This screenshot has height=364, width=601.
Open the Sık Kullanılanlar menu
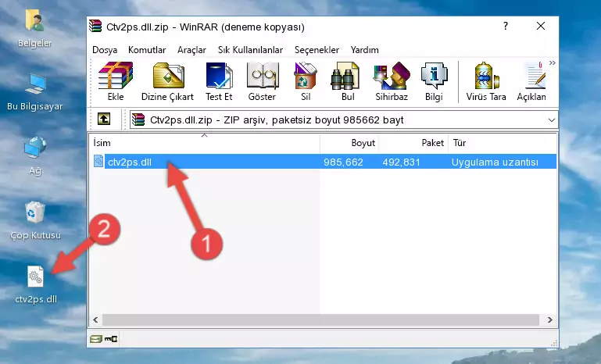coord(250,50)
